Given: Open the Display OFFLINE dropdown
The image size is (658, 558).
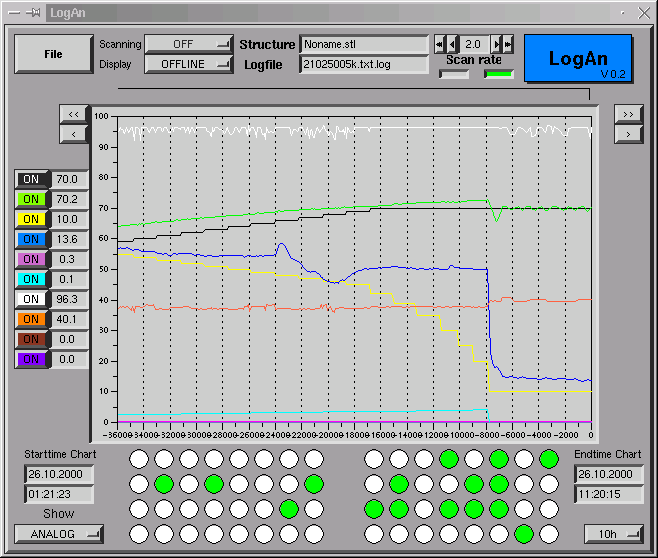Looking at the screenshot, I should [x=188, y=65].
